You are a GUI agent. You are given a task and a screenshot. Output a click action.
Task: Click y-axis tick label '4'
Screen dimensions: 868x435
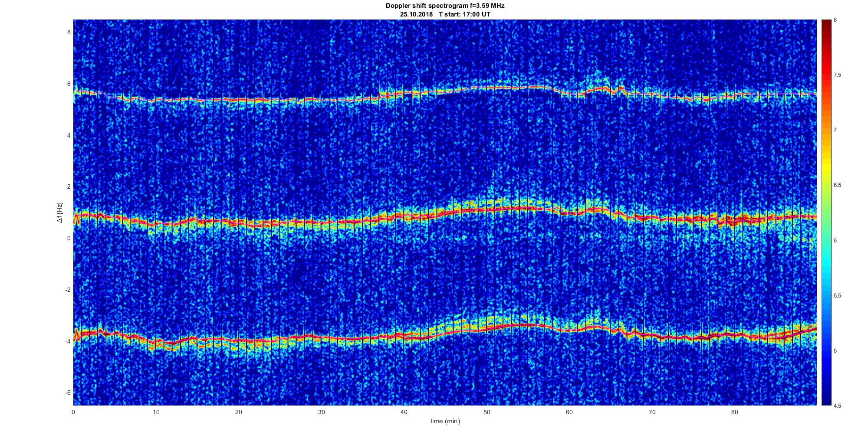click(68, 135)
